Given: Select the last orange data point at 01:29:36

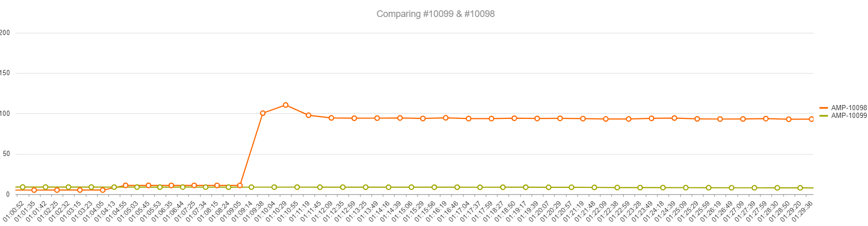Looking at the screenshot, I should pos(811,119).
